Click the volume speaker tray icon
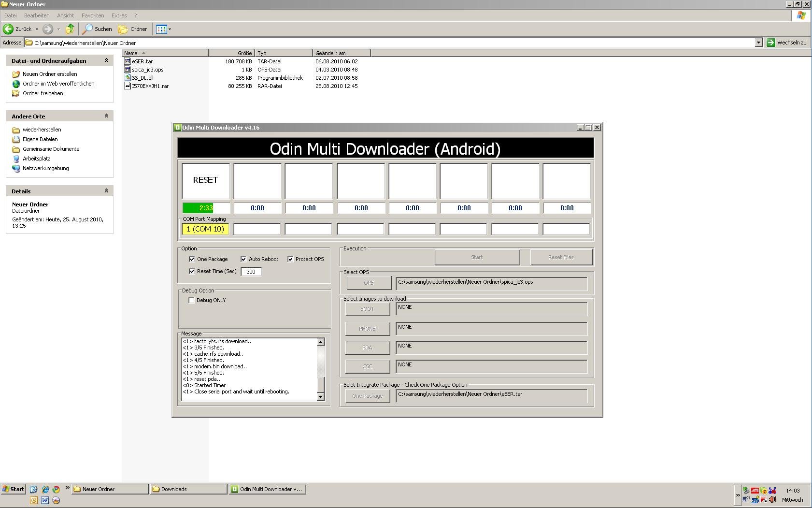 coord(772,500)
